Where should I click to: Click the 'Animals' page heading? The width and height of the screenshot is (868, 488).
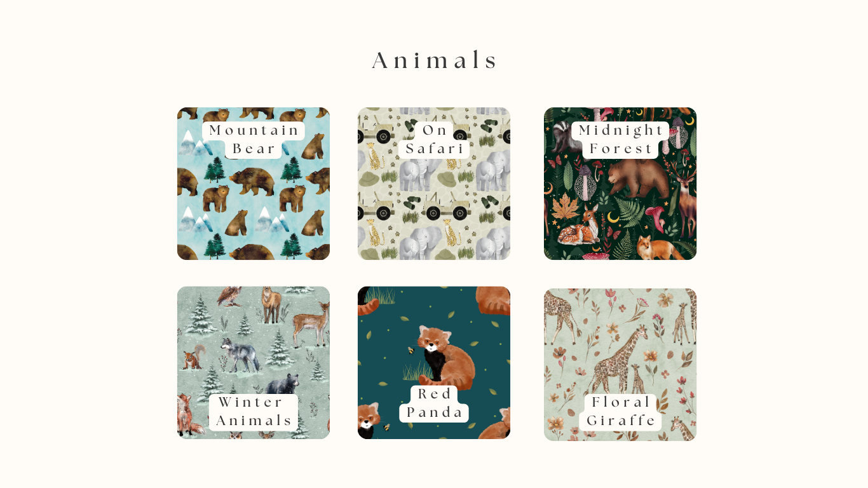(x=435, y=60)
